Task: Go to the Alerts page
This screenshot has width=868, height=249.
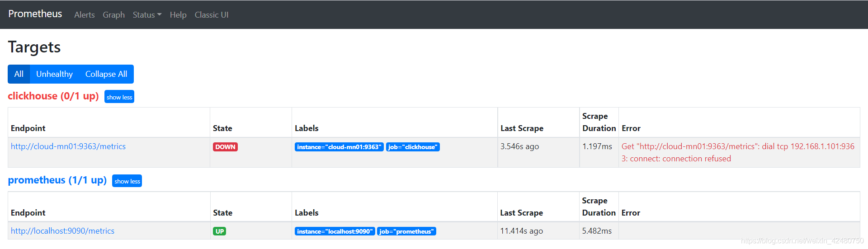Action: [x=85, y=15]
